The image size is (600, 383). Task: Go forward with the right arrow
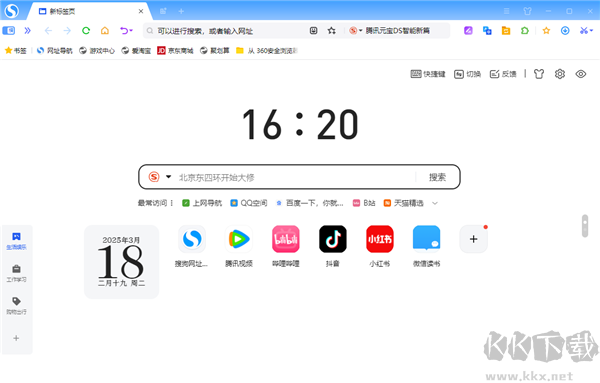tap(67, 31)
